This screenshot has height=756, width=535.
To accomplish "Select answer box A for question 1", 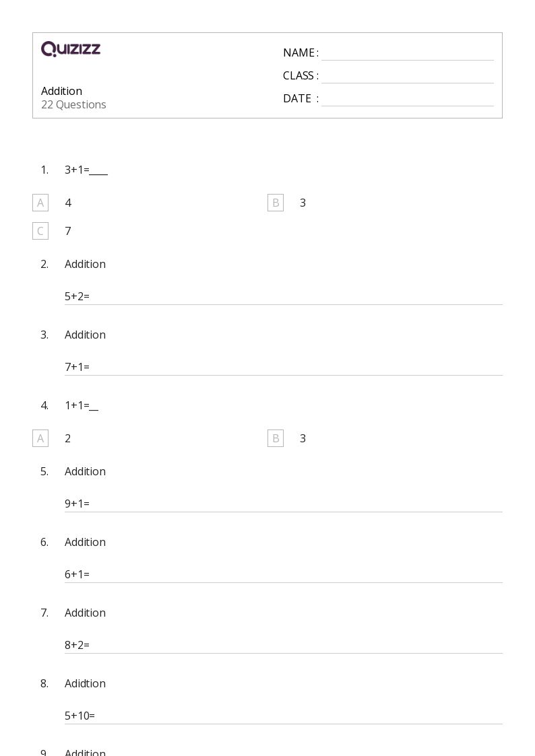I will pyautogui.click(x=40, y=203).
